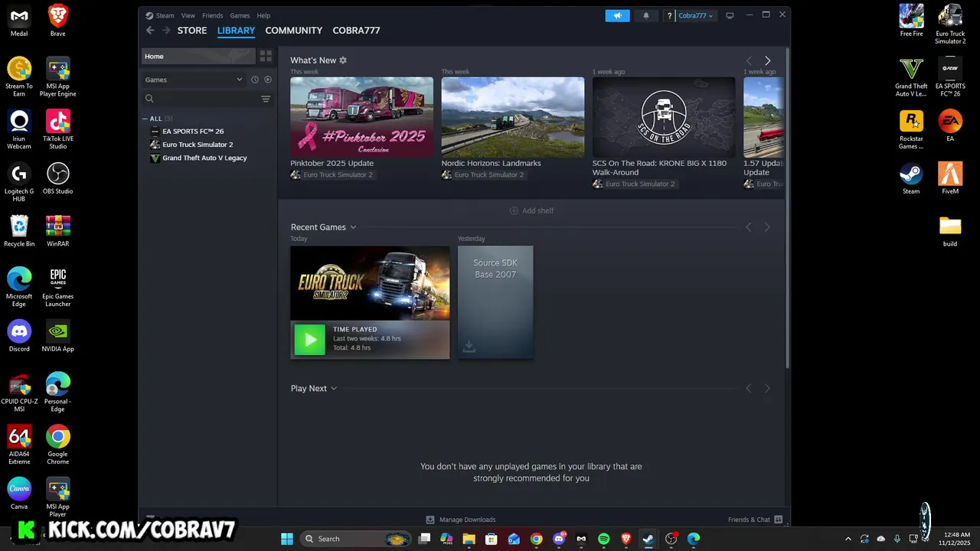Open advanced filter options icon in sidebar
Screen dimensions: 980x551
266,99
